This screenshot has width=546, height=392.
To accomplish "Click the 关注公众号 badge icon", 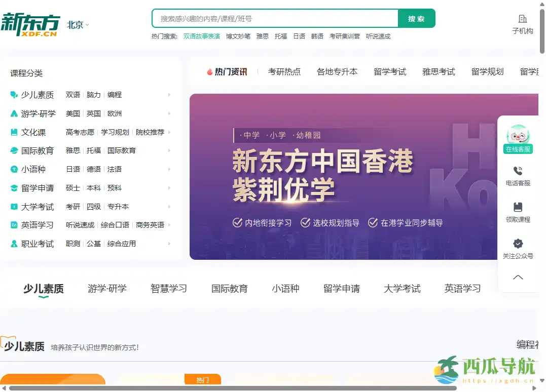I will pyautogui.click(x=518, y=243).
